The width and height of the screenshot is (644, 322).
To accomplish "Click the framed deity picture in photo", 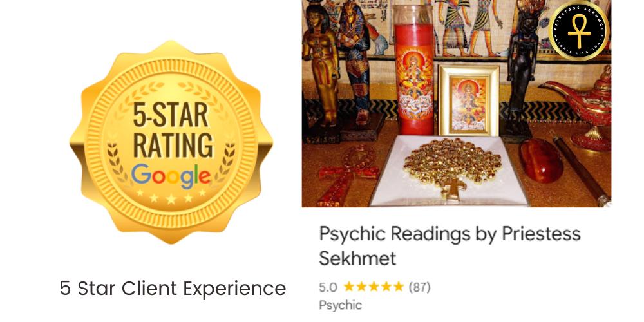I will pos(469,100).
